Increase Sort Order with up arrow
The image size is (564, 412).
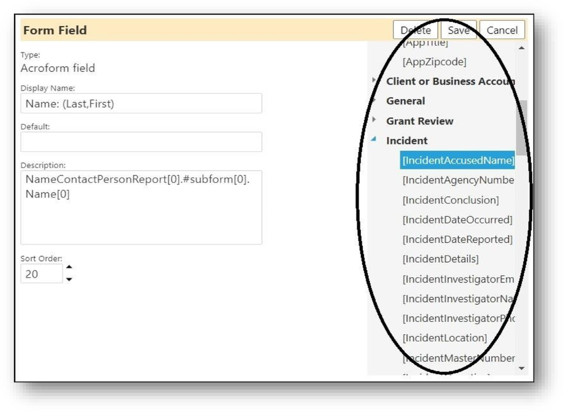coord(69,267)
